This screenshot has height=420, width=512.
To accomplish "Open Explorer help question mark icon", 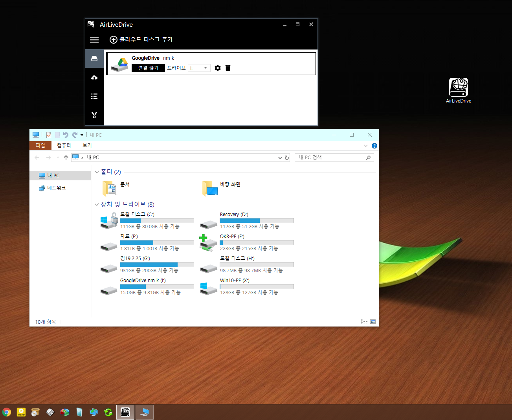I will coord(374,146).
